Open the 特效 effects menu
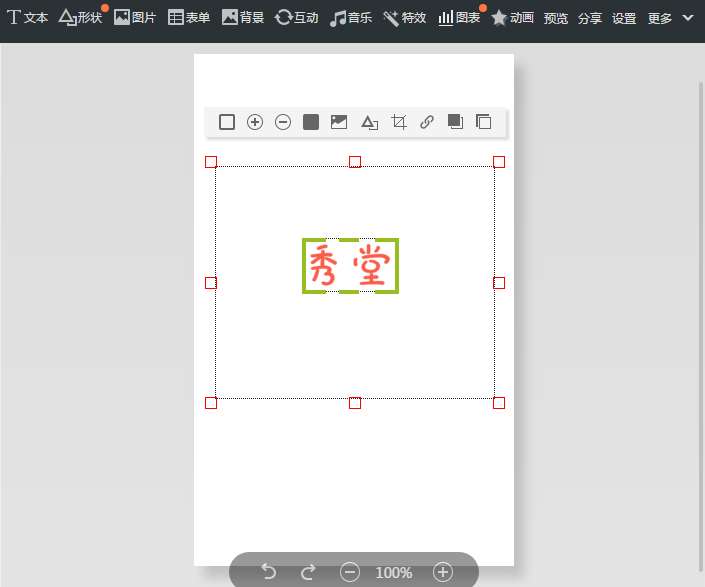The width and height of the screenshot is (705, 587). point(404,18)
